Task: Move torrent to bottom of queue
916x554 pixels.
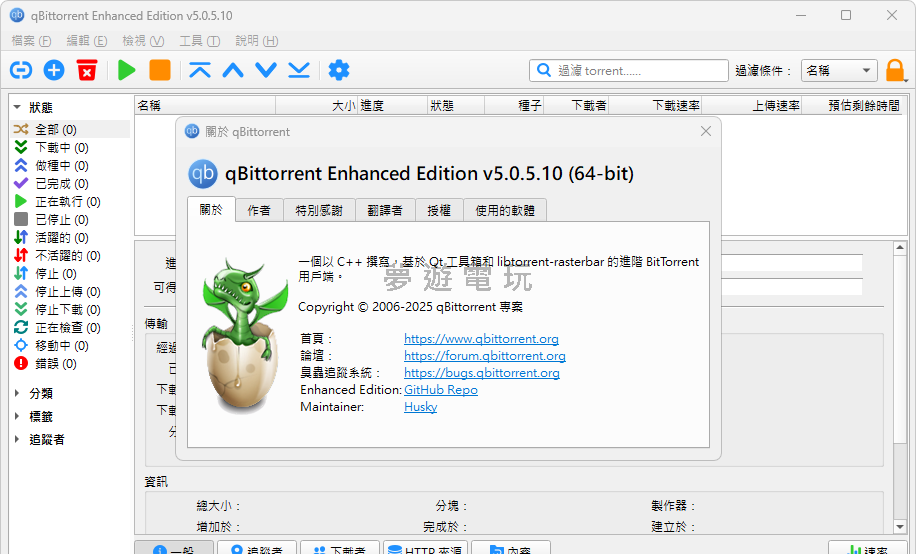Action: [x=299, y=70]
